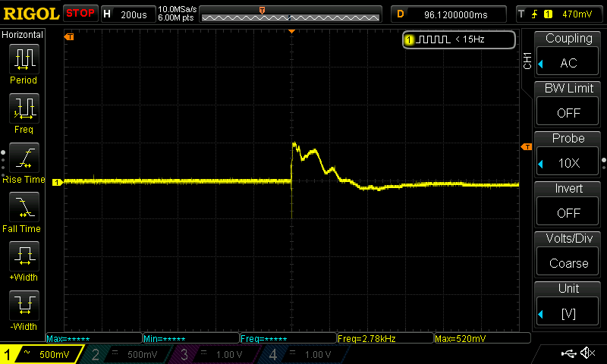Choose the Rise Time measurement icon
Viewport: 607px width, 364px height.
point(24,158)
